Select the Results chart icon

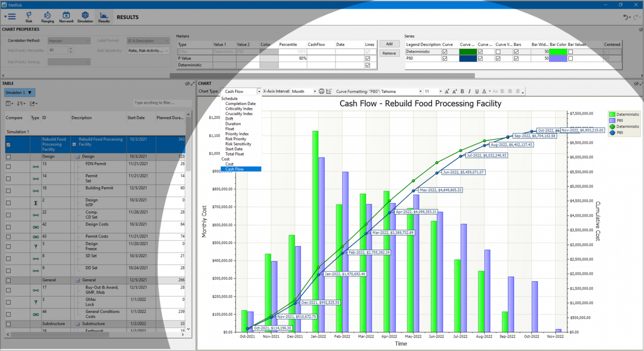pos(104,17)
